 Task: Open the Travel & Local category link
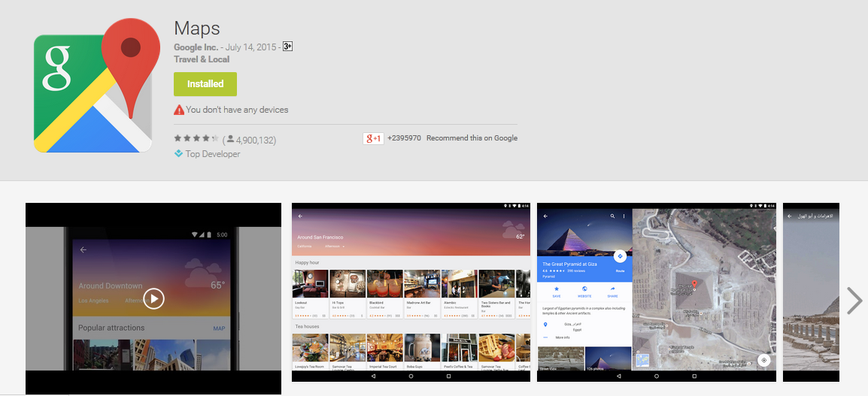[x=202, y=59]
